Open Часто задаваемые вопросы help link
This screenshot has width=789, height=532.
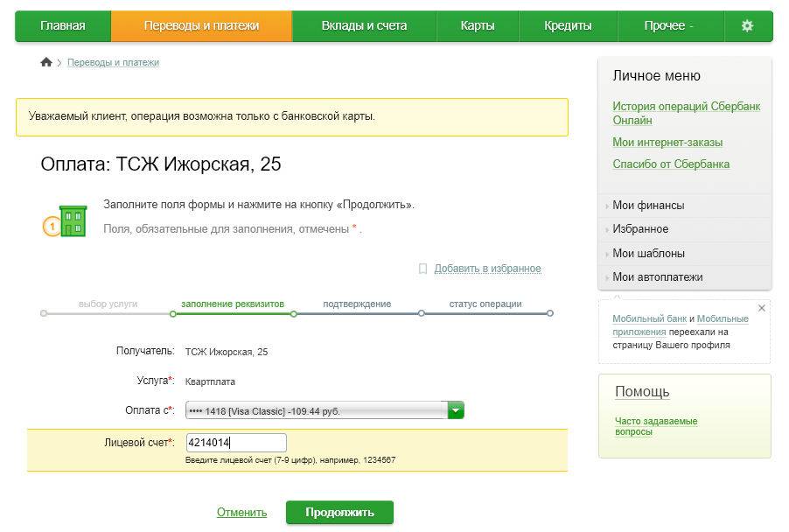pyautogui.click(x=655, y=426)
